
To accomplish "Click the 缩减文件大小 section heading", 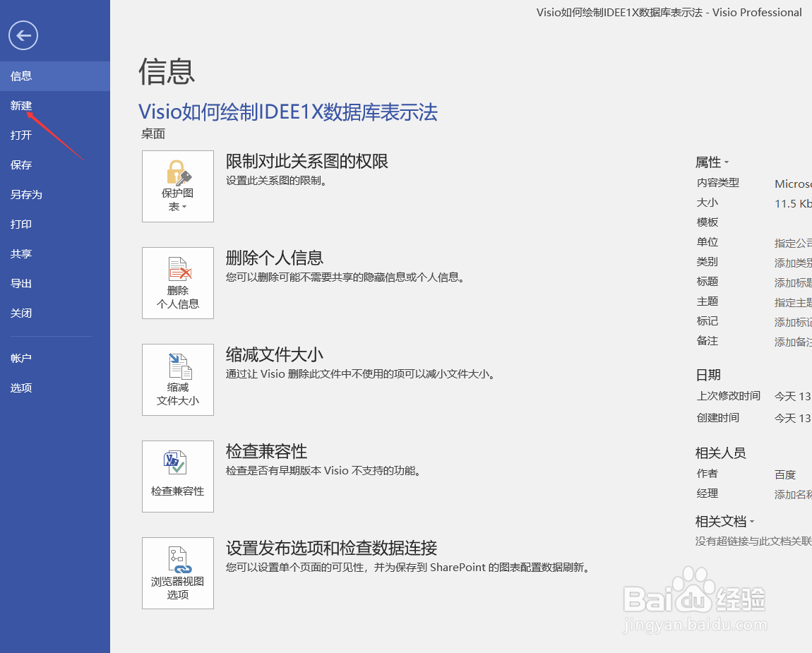I will point(275,354).
